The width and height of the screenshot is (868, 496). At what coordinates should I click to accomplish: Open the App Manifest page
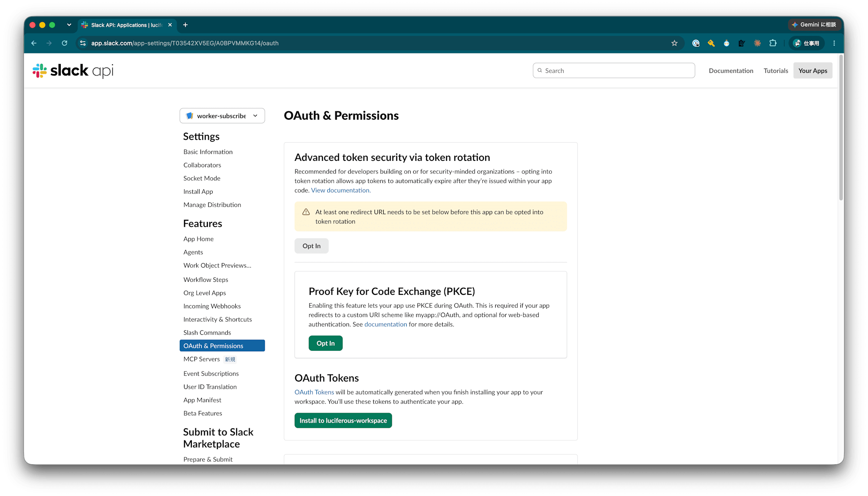tap(202, 400)
